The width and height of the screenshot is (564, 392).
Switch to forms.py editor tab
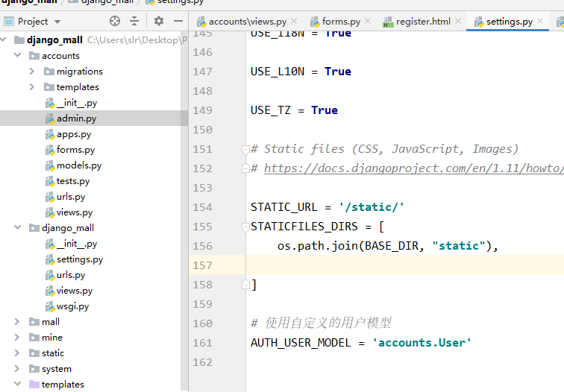[341, 22]
